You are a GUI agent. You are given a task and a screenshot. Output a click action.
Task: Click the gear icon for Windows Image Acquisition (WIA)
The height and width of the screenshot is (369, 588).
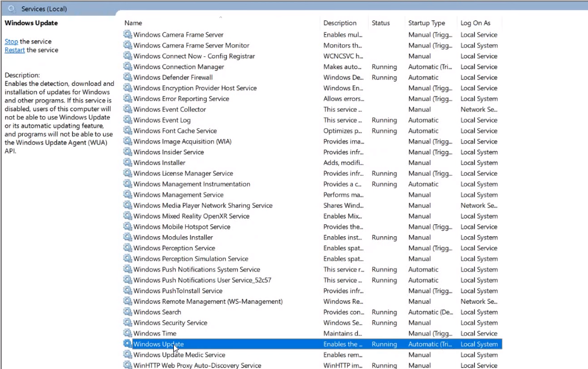pyautogui.click(x=128, y=142)
